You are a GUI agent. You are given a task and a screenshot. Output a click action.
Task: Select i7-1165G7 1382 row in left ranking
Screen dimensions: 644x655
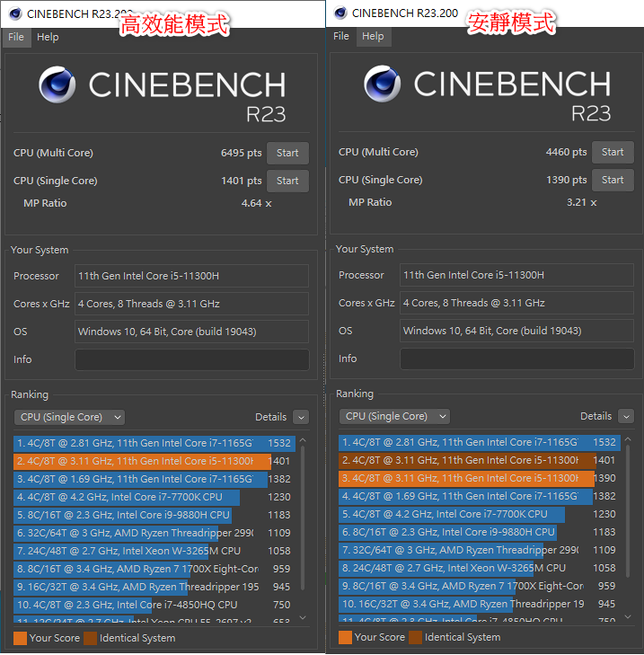pos(154,479)
